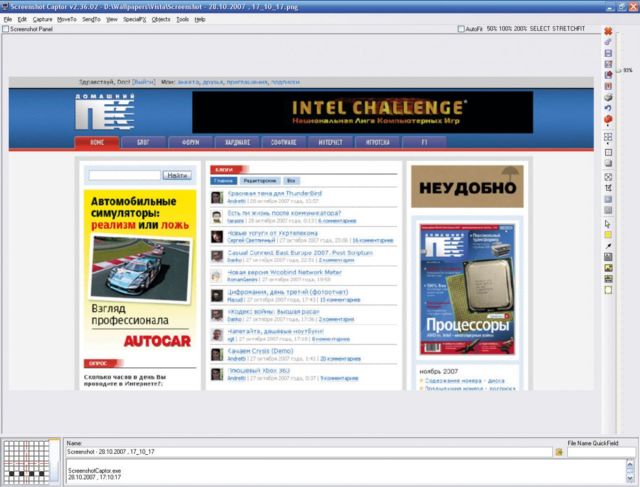This screenshot has height=487, width=640.
Task: Click the comments text area with ScreenshotCaptor.exe
Action: click(345, 471)
